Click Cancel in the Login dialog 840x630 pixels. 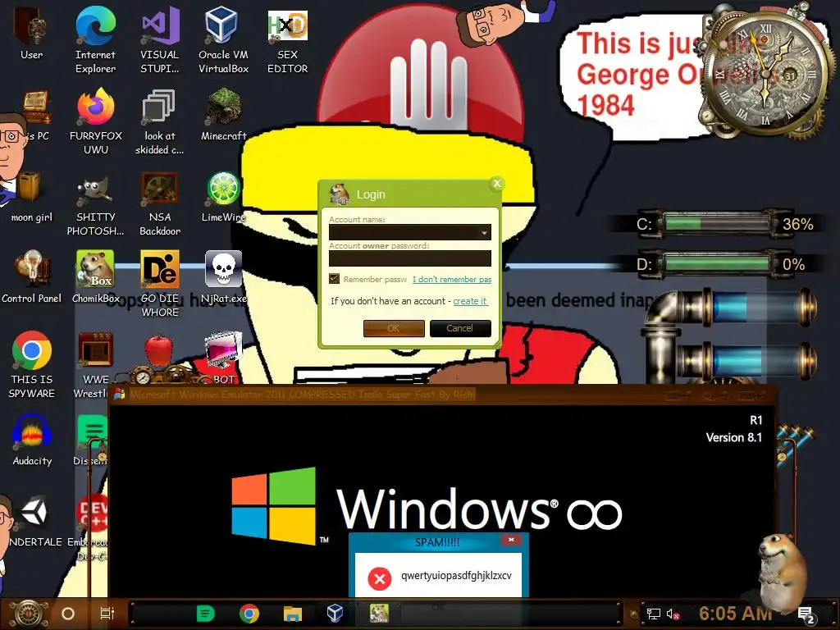[460, 328]
